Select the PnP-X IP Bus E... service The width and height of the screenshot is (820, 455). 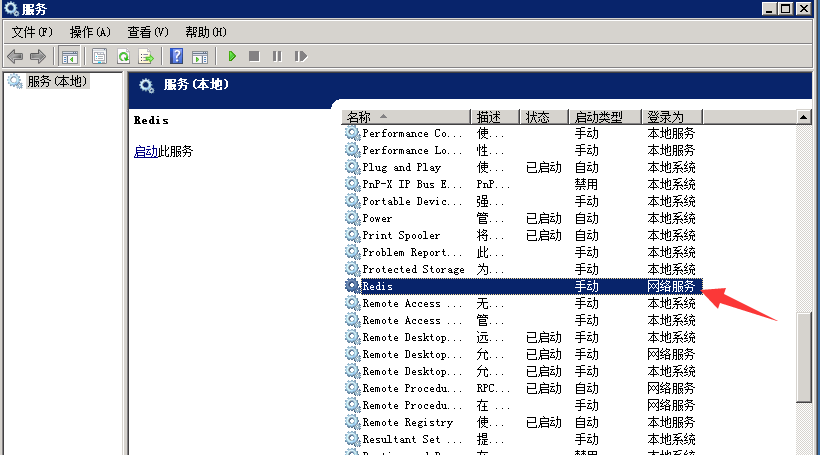pos(522,184)
